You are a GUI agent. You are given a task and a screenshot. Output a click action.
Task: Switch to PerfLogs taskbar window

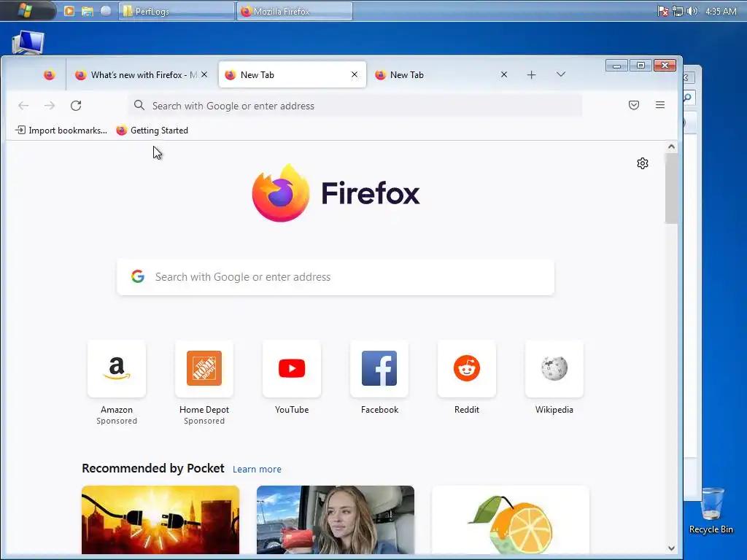point(177,11)
